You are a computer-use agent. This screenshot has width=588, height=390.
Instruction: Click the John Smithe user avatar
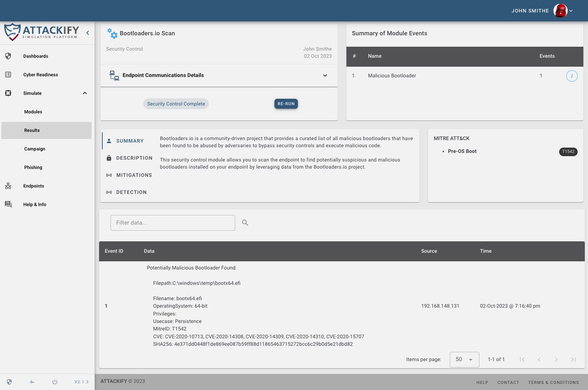pos(560,11)
